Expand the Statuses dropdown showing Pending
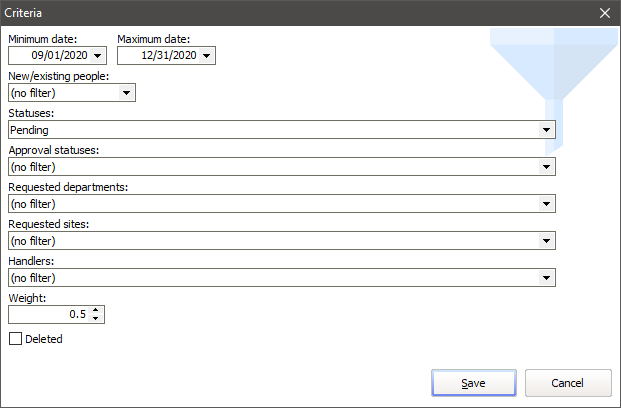The height and width of the screenshot is (408, 621). coord(546,130)
